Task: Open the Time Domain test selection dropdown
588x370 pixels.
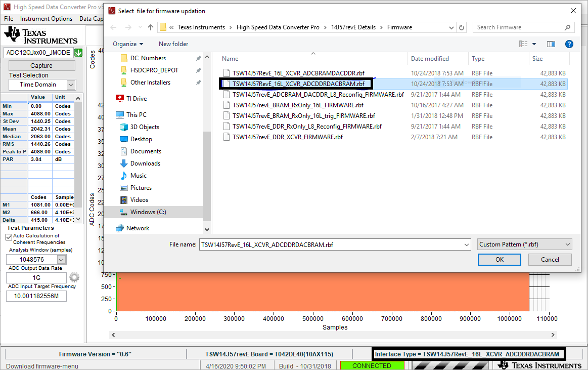Action: point(71,85)
